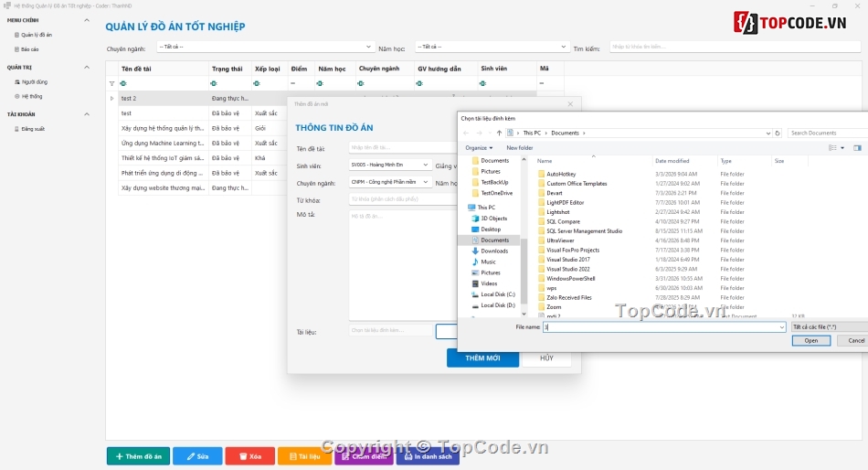Screen dimensions: 868x470
Task: Go back in file dialog navigation
Action: pyautogui.click(x=466, y=133)
